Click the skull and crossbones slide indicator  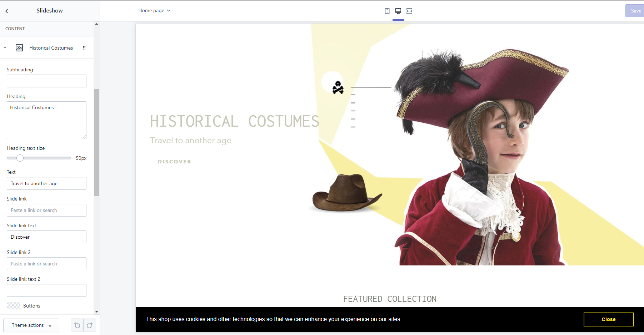pyautogui.click(x=338, y=87)
